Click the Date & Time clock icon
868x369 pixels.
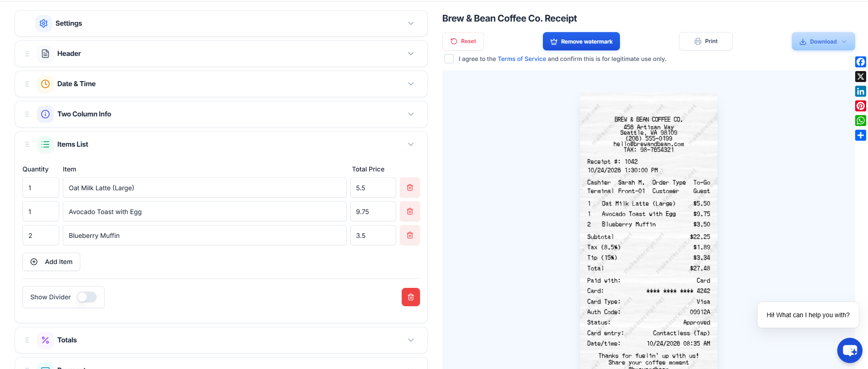click(x=45, y=84)
